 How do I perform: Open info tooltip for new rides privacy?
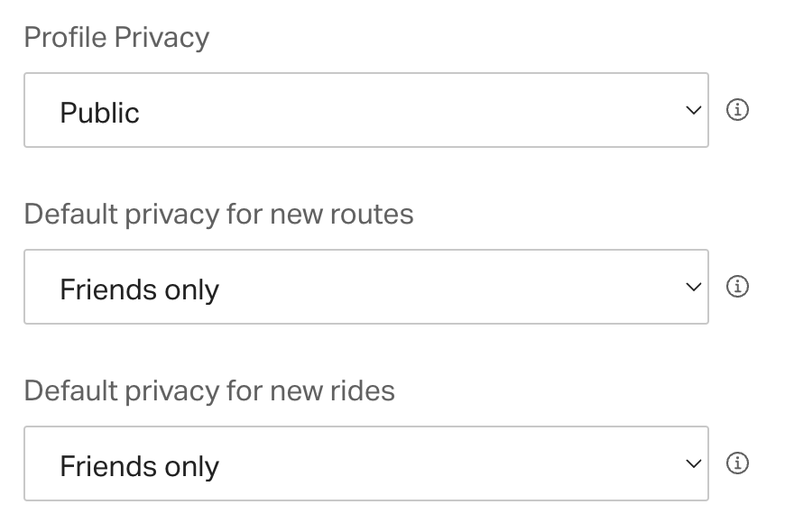[x=737, y=463]
